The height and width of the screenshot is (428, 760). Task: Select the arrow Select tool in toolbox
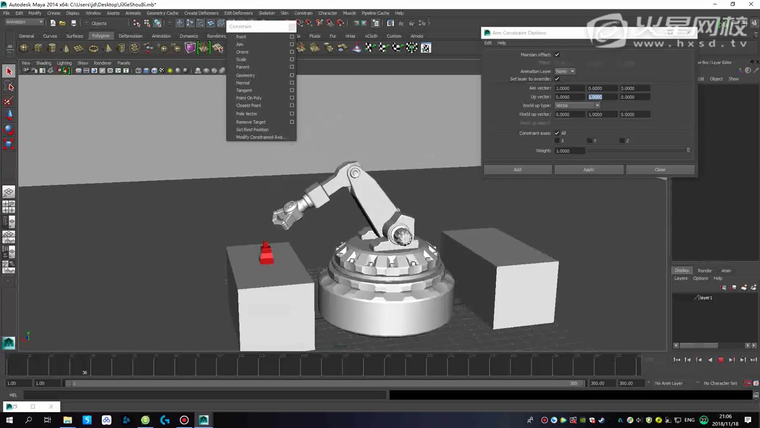pyautogui.click(x=9, y=72)
